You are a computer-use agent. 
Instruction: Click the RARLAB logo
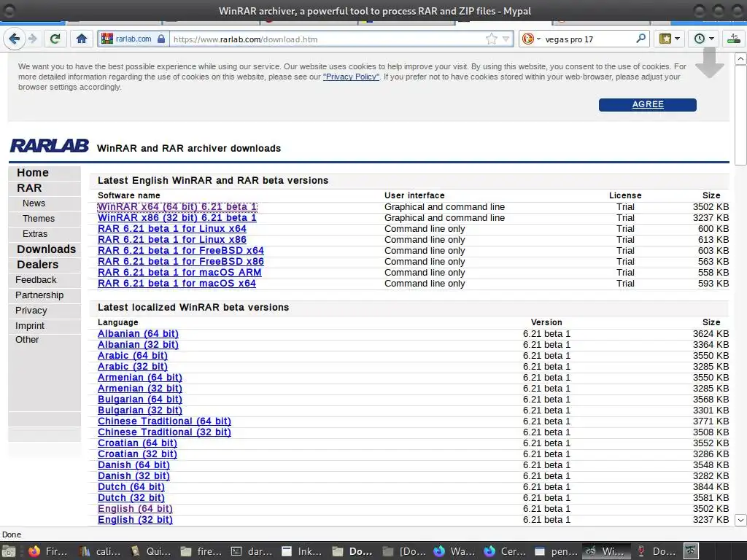[x=49, y=146]
